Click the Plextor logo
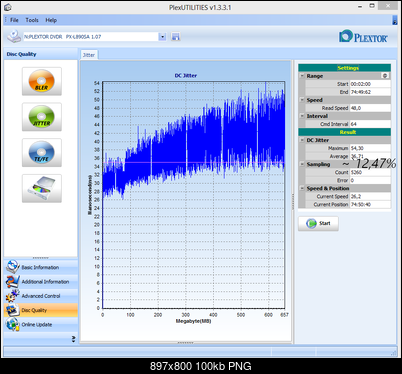Viewport: 402px width, 374px height. pos(363,37)
